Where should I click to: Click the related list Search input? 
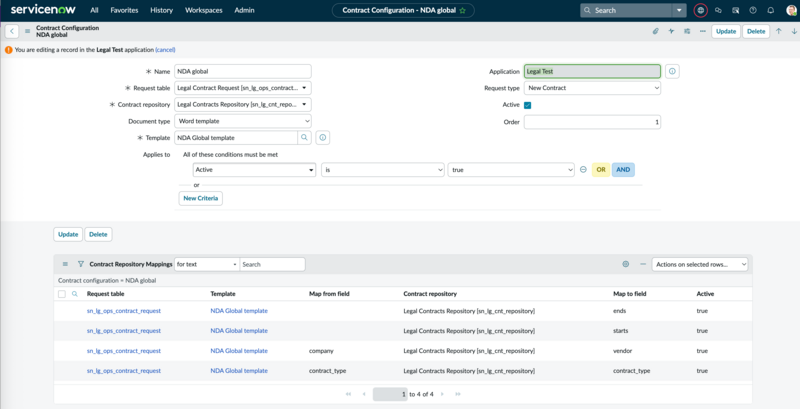tap(272, 264)
